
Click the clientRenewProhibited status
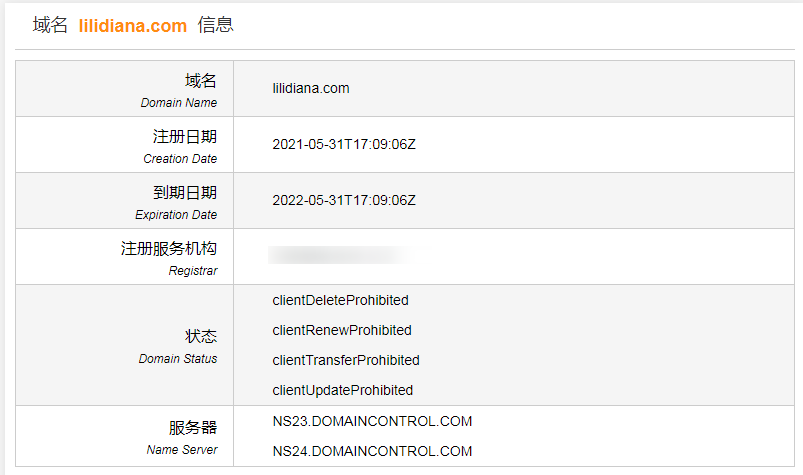342,330
